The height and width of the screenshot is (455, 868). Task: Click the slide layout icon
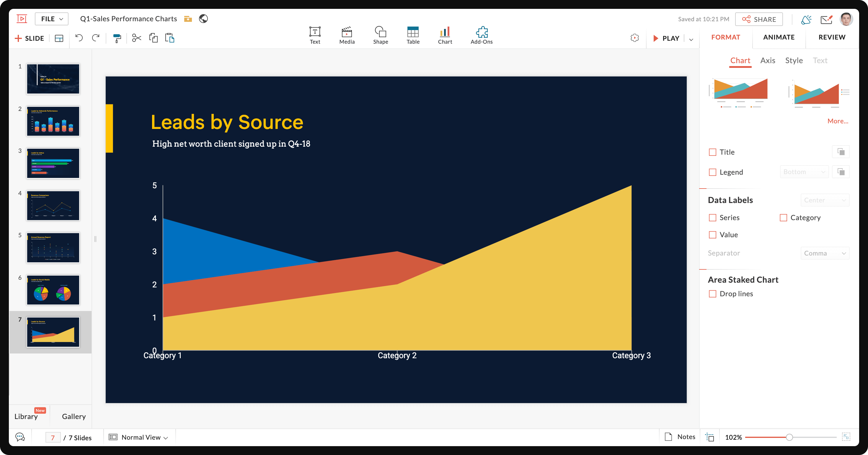pos(59,38)
